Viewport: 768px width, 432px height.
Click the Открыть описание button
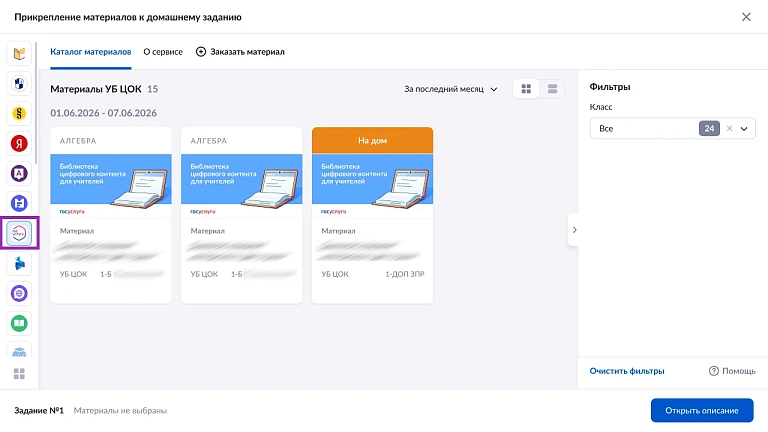tap(702, 410)
